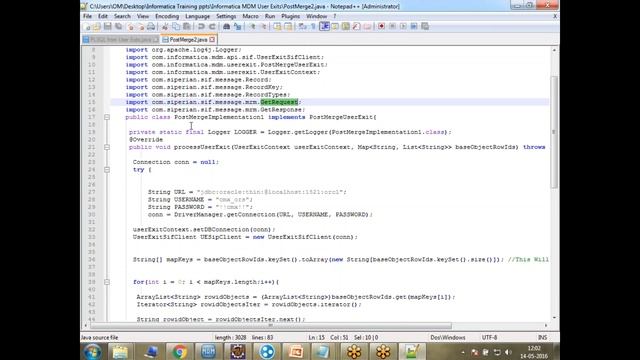This screenshot has width=640, height=360.
Task: Enable synchronized vertical scrolling
Action: tap(278, 27)
